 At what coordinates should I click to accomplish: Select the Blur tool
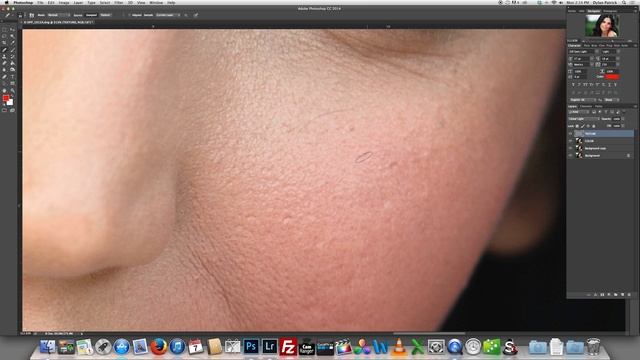click(4, 70)
